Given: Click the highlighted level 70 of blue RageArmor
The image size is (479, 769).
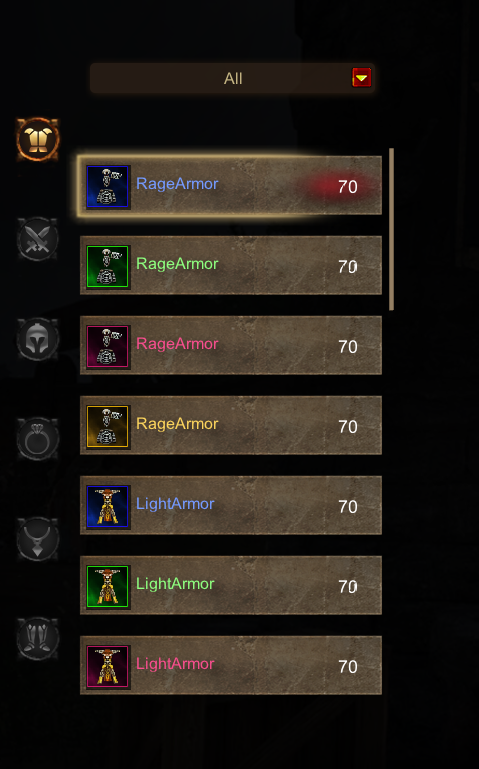Looking at the screenshot, I should point(348,187).
